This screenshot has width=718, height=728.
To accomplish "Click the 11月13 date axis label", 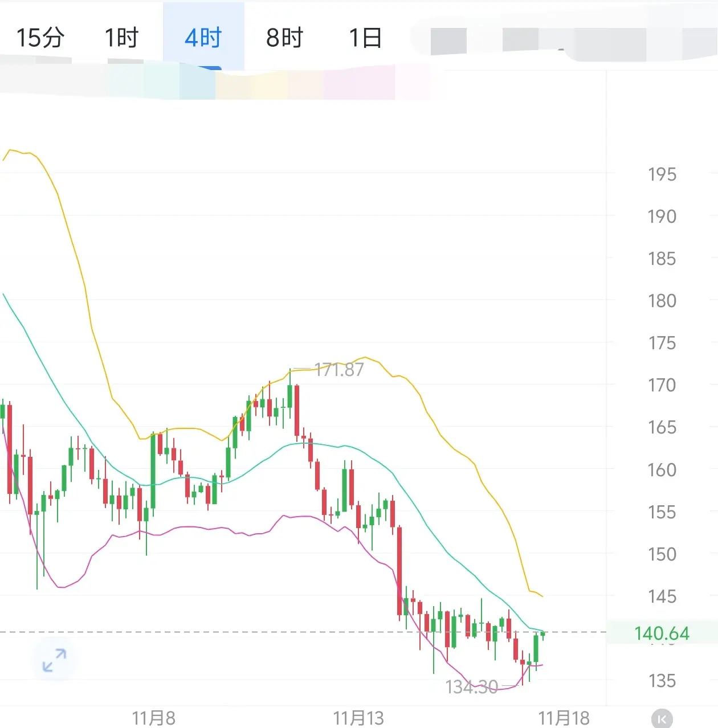I will (358, 718).
